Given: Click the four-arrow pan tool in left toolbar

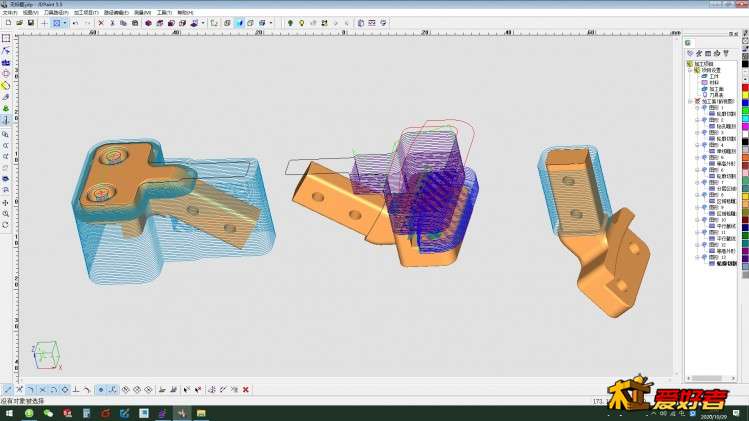Looking at the screenshot, I should 6,202.
